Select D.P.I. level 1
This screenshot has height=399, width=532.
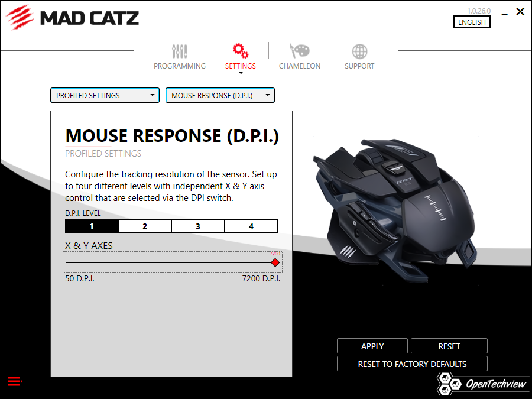point(92,226)
